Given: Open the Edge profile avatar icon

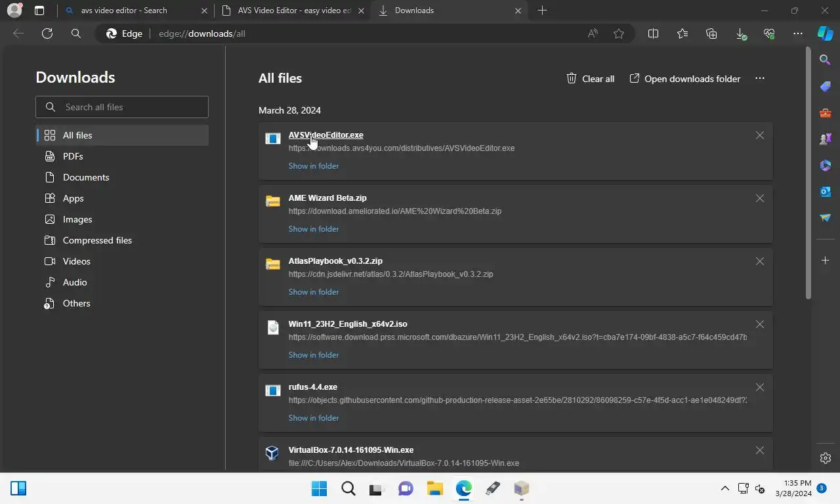Looking at the screenshot, I should coord(14,10).
